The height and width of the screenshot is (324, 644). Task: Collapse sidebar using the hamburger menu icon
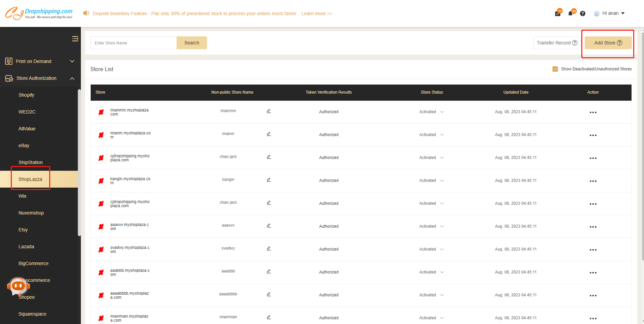pyautogui.click(x=75, y=39)
